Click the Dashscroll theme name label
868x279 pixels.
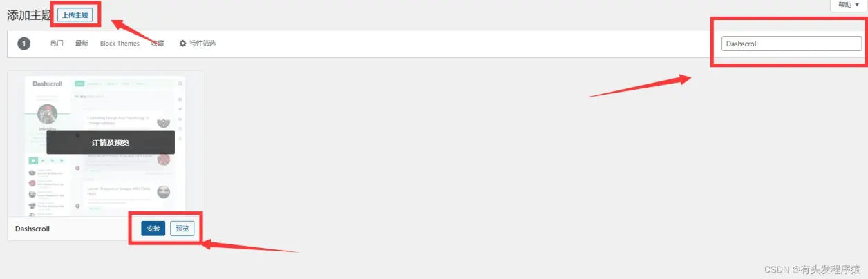[x=32, y=229]
